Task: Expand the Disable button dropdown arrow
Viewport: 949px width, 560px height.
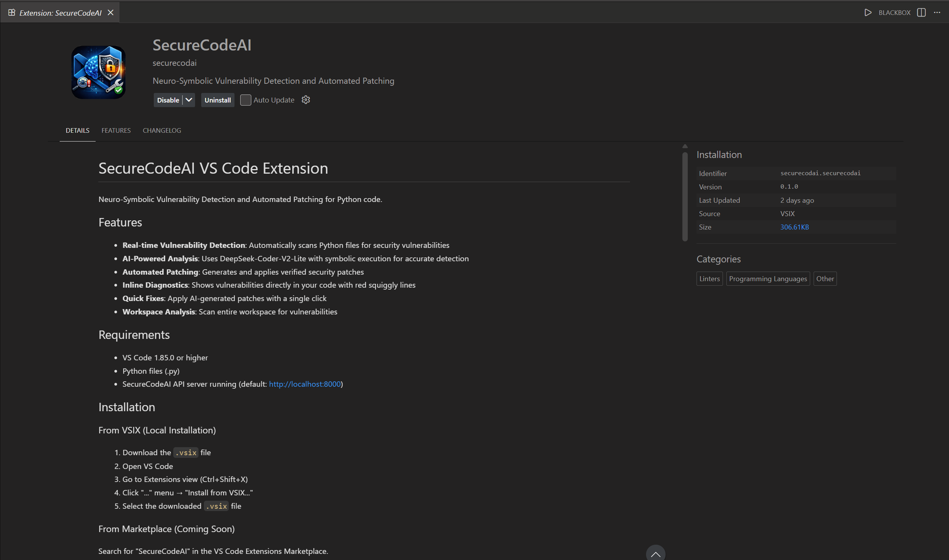Action: pyautogui.click(x=188, y=100)
